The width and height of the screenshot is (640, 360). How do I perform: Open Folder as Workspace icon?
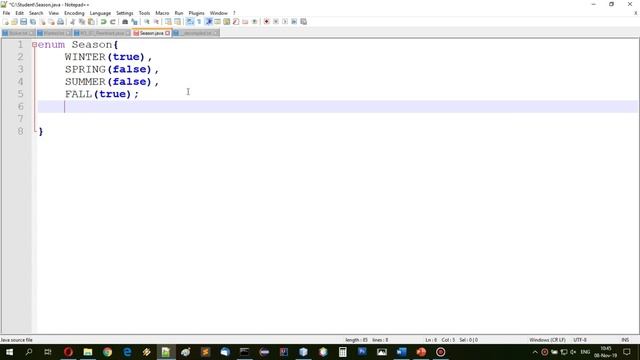245,22
